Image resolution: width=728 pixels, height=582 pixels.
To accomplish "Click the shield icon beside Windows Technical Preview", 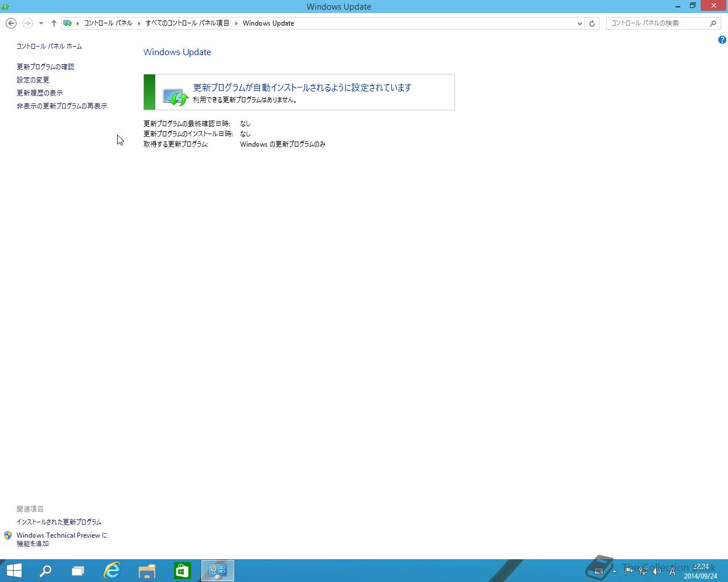I will coord(8,535).
